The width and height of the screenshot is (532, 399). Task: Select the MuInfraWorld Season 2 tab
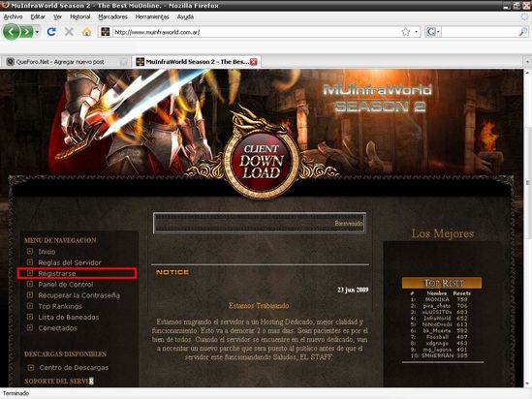tap(197, 62)
